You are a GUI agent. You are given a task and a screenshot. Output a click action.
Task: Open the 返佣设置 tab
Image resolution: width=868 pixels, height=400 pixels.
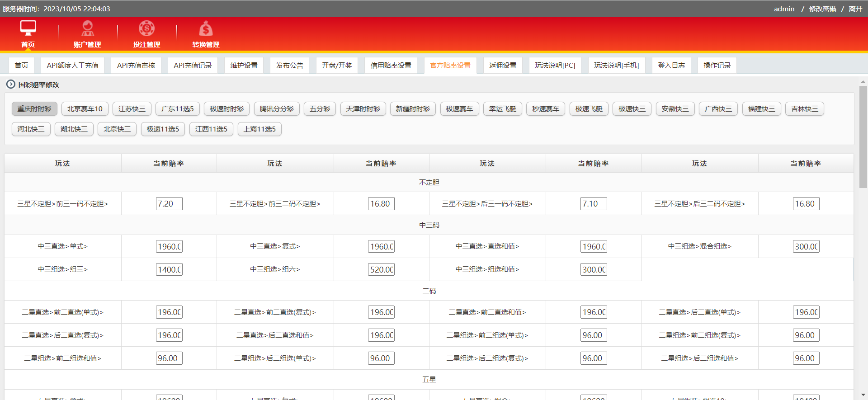tap(502, 66)
